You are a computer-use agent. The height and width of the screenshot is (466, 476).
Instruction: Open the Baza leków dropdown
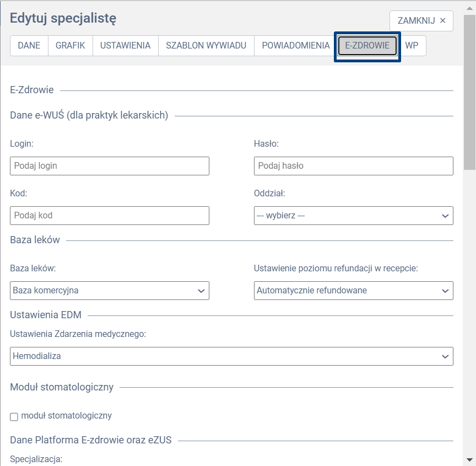pos(110,291)
